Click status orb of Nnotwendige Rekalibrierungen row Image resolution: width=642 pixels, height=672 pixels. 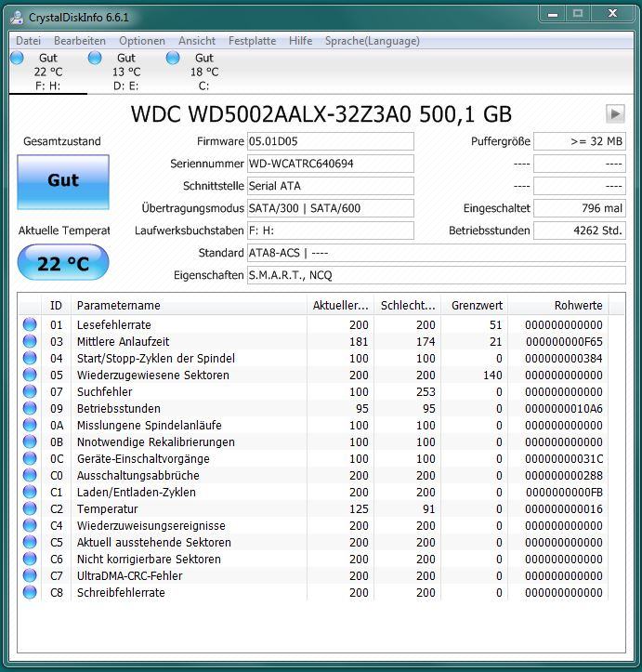30,441
